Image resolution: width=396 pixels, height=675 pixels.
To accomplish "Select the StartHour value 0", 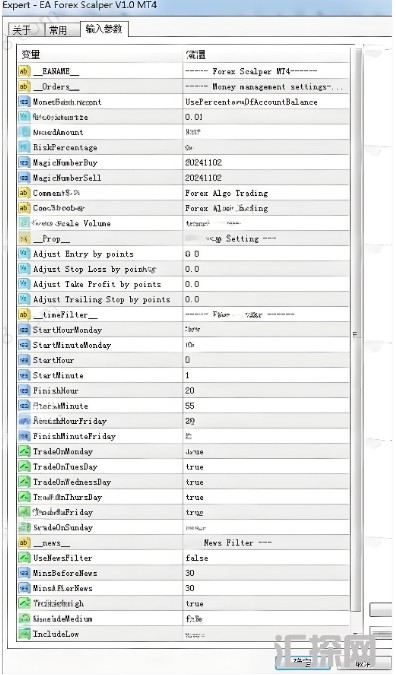I will point(266,360).
